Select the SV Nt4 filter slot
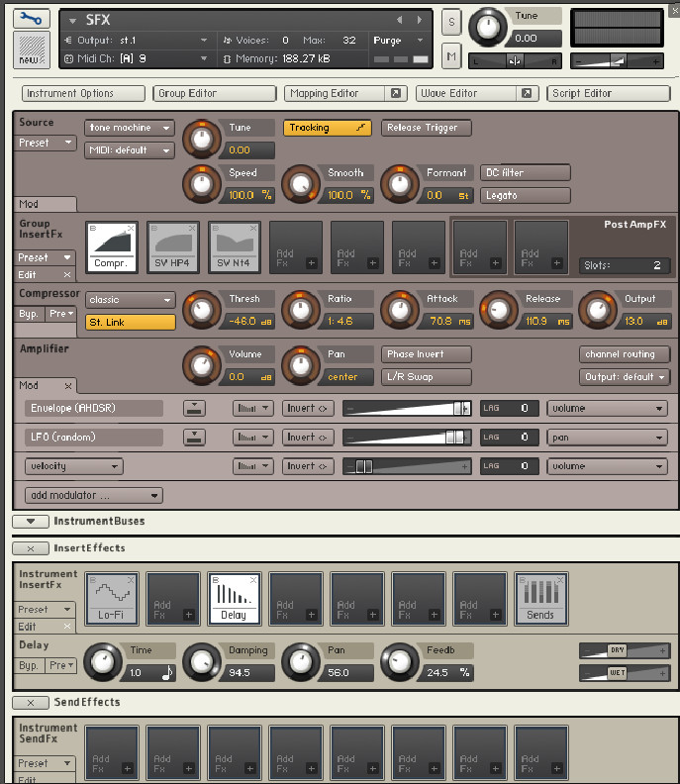The image size is (680, 784). click(x=234, y=247)
